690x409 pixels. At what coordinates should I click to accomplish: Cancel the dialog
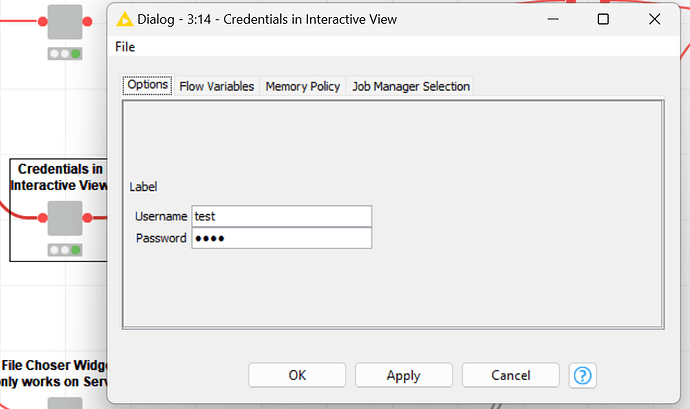click(510, 375)
